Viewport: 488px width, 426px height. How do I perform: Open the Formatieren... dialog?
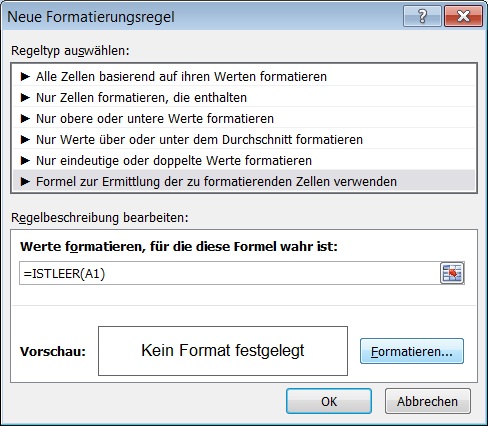pyautogui.click(x=412, y=351)
